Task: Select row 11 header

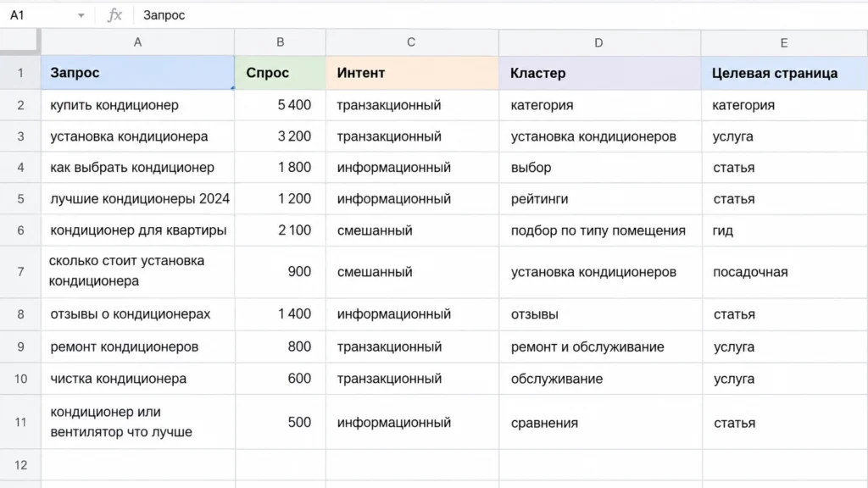Action: [20, 422]
